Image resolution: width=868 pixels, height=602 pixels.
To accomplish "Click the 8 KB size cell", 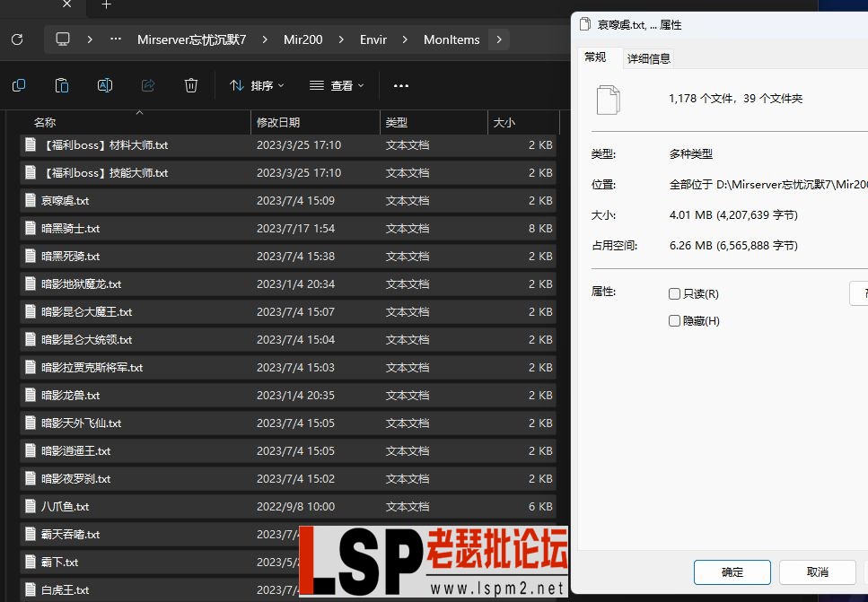I will 540,228.
